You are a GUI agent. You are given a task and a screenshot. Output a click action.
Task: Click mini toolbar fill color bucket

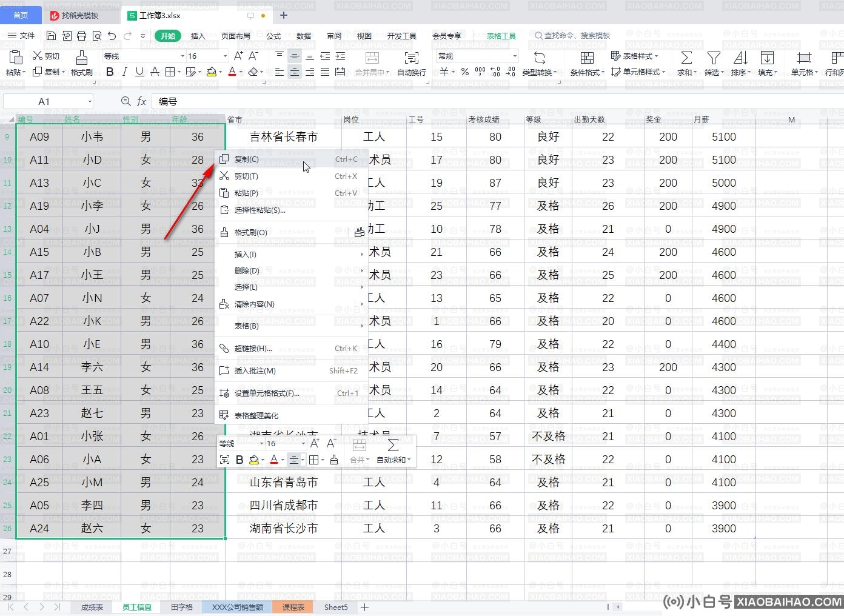pos(254,460)
